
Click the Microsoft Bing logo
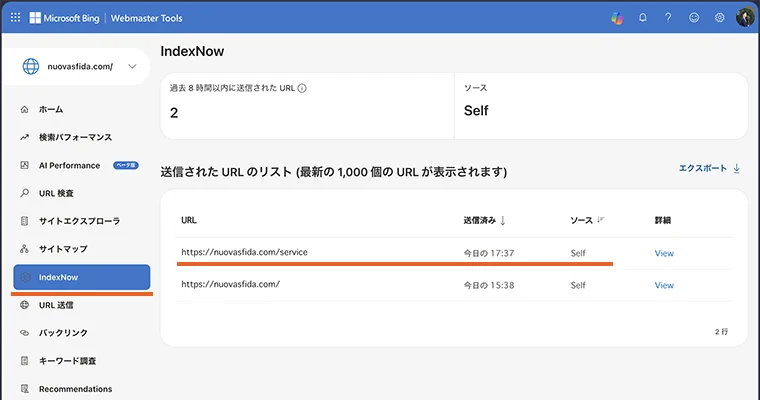pos(64,18)
